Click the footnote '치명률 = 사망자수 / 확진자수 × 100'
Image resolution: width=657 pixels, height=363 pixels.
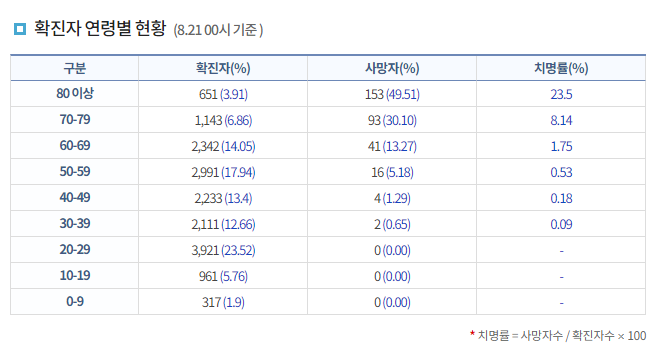pos(562,336)
